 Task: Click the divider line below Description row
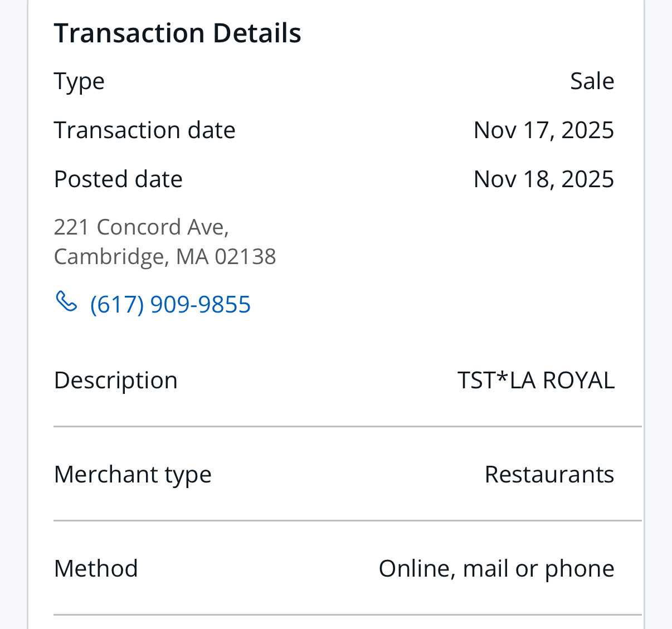[x=347, y=427]
